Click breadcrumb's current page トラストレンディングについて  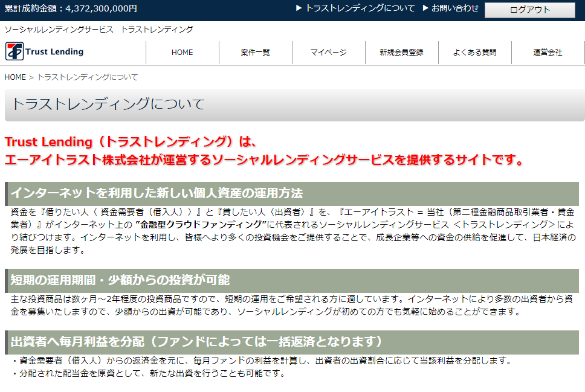(88, 77)
